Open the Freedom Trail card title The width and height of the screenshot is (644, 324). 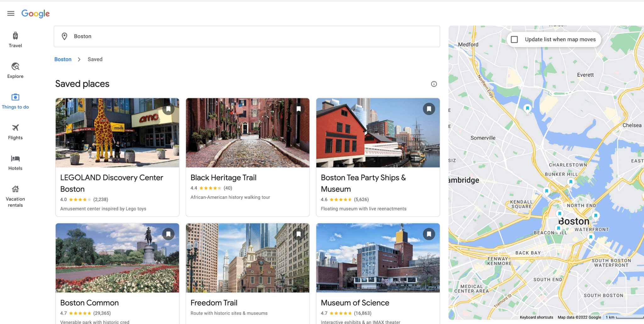pos(214,303)
